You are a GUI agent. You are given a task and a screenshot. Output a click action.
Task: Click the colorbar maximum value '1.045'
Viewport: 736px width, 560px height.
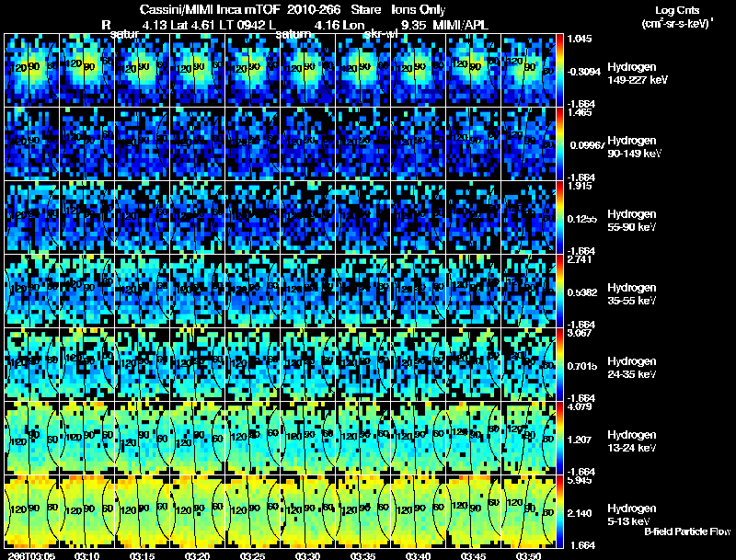click(x=581, y=39)
